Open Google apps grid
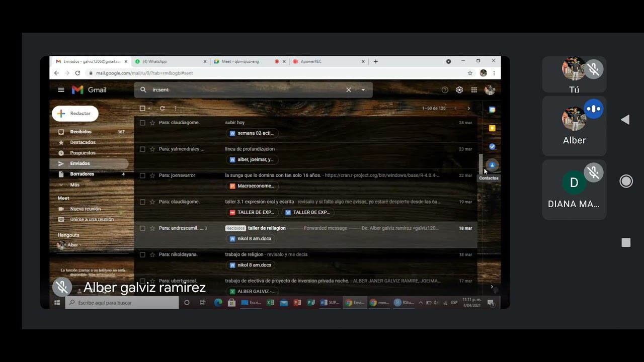Viewport: 644px width, 362px height. pos(474,90)
